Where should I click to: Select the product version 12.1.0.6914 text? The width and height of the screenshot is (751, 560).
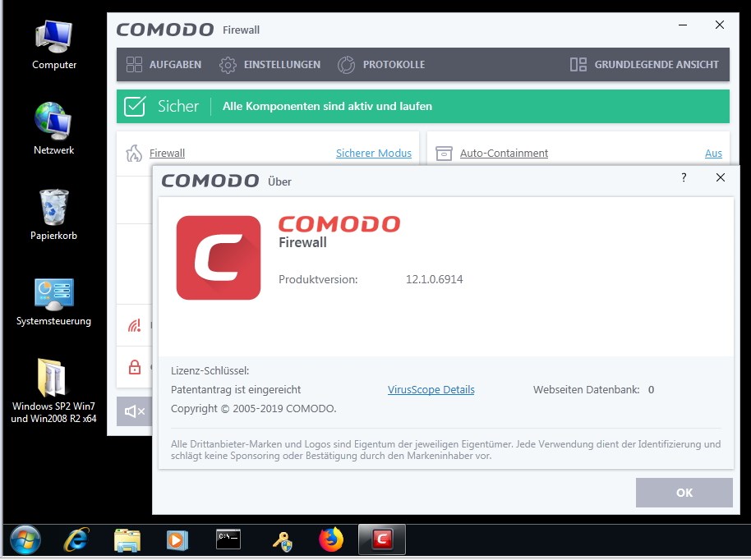pos(435,279)
